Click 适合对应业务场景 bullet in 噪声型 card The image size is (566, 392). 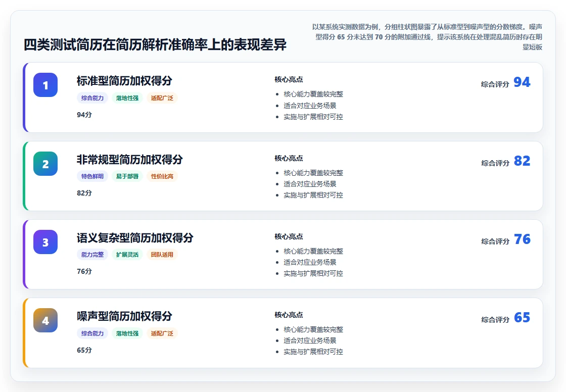click(x=310, y=341)
